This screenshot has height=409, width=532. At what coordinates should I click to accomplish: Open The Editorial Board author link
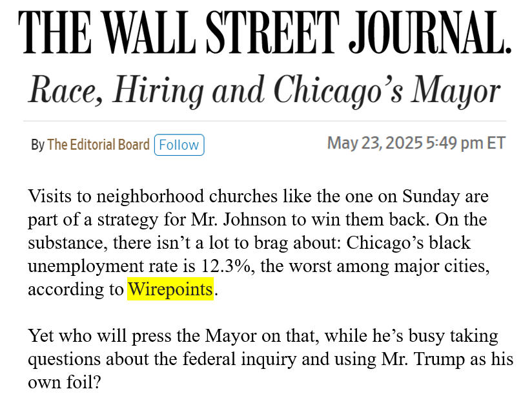click(98, 145)
